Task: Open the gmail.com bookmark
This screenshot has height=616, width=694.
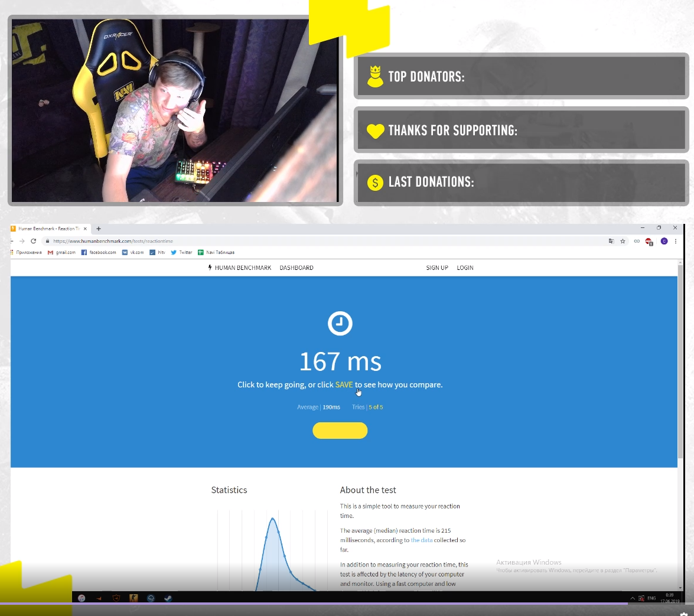Action: click(61, 252)
